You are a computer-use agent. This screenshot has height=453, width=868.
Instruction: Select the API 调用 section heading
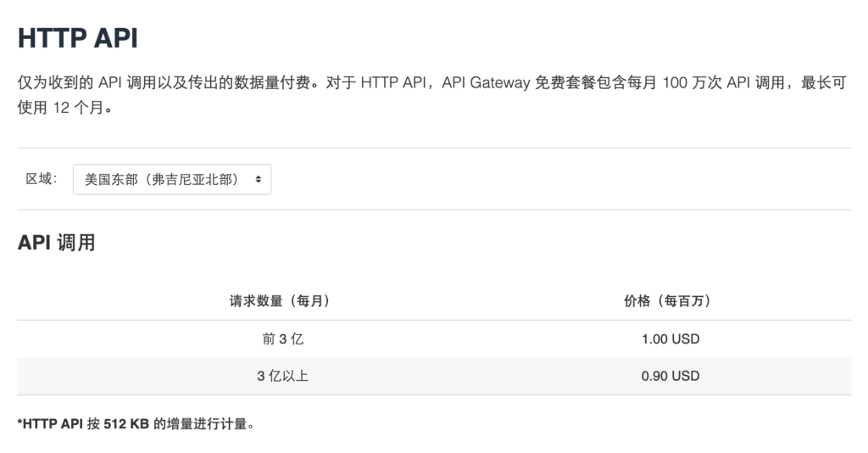(56, 243)
